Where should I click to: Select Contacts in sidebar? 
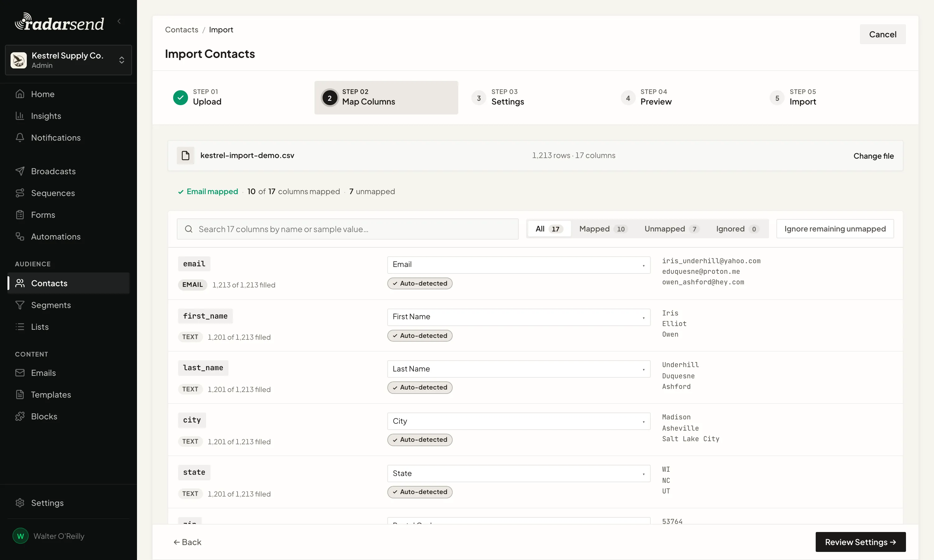click(x=68, y=283)
